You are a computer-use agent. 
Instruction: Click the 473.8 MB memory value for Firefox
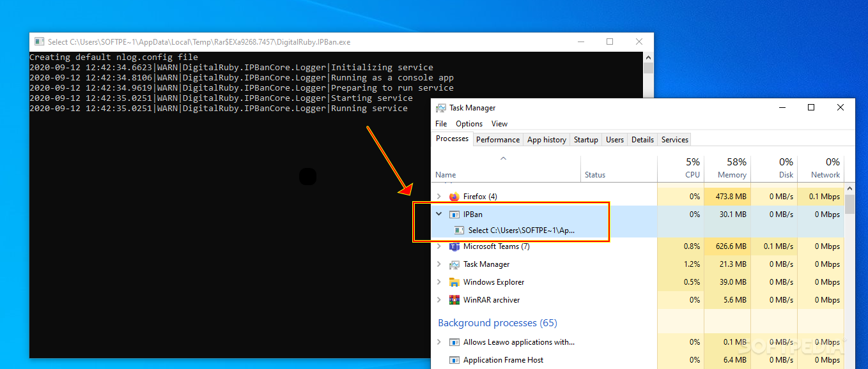(731, 197)
